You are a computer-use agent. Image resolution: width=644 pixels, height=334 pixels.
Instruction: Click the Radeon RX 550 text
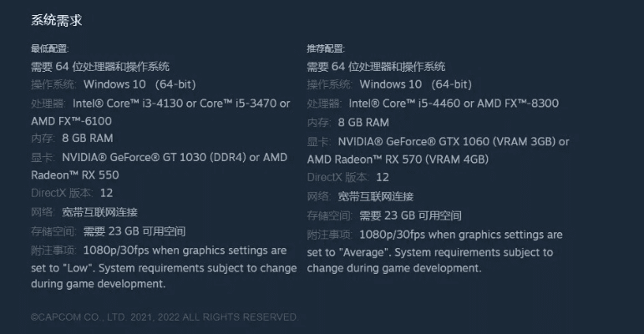[75, 175]
